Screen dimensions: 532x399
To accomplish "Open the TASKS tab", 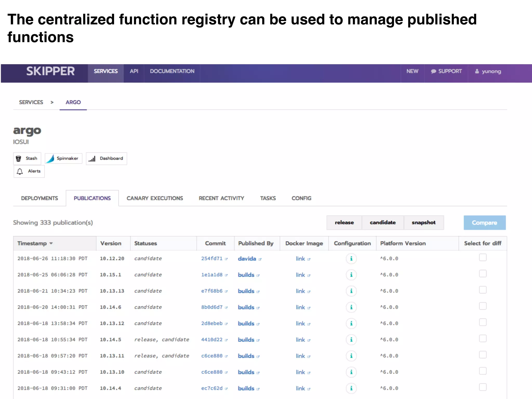I will tap(268, 198).
